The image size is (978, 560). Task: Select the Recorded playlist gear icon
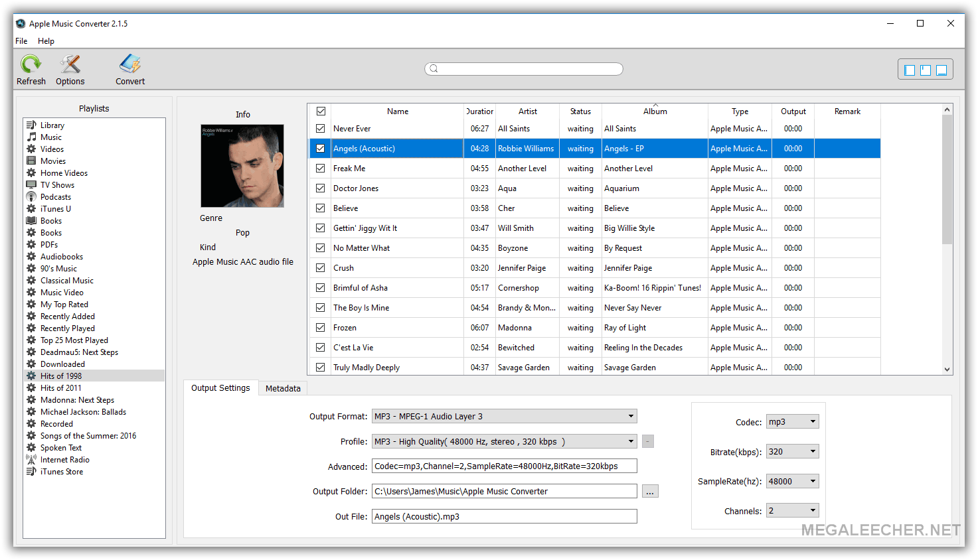pyautogui.click(x=31, y=424)
